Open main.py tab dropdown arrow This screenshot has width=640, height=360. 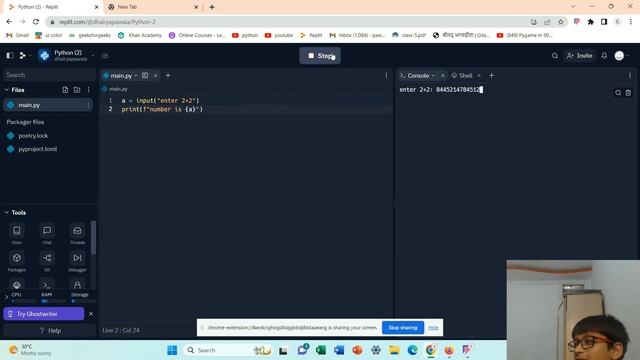[136, 76]
